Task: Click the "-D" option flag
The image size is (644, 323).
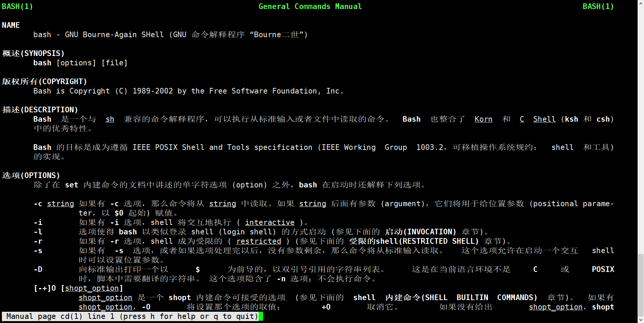Action: point(38,269)
